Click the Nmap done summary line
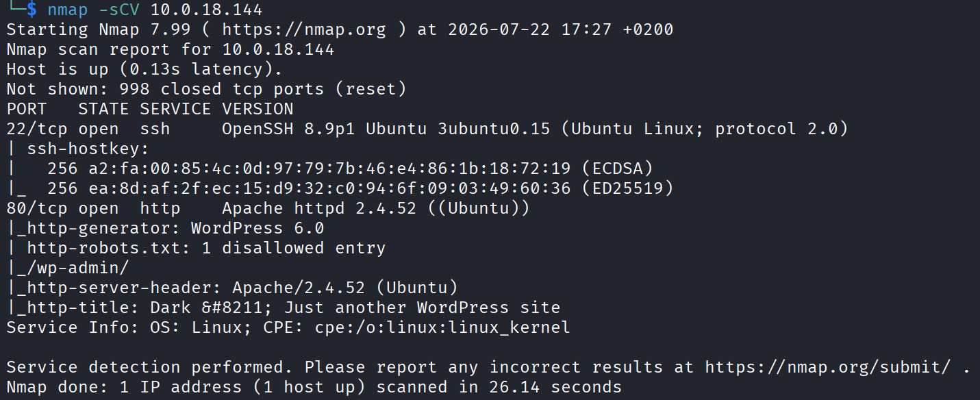The width and height of the screenshot is (980, 400). (314, 387)
